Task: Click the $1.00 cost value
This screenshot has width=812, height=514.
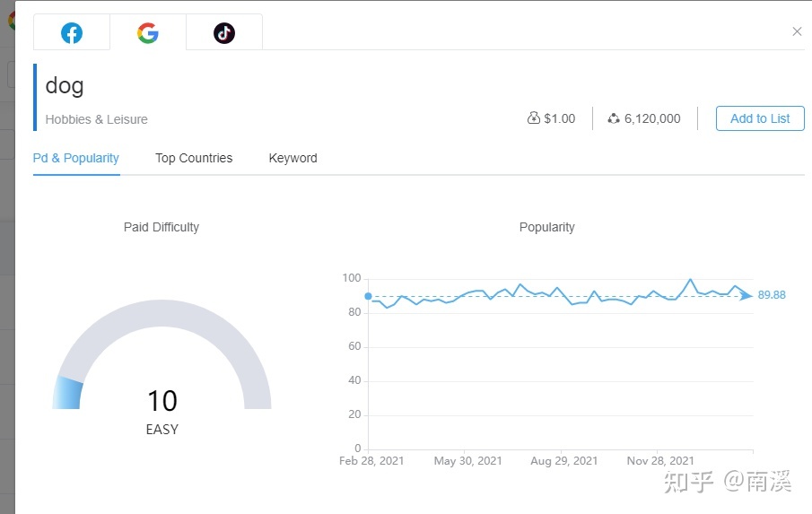Action: click(559, 118)
